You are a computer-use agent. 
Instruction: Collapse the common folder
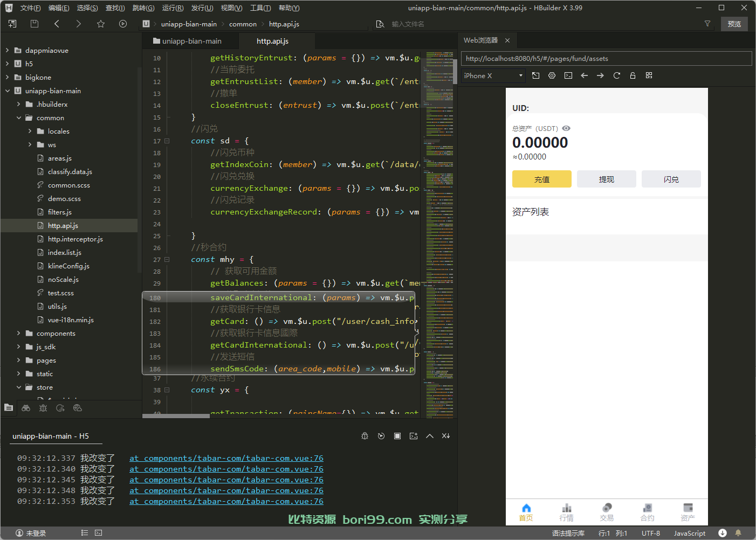click(18, 117)
